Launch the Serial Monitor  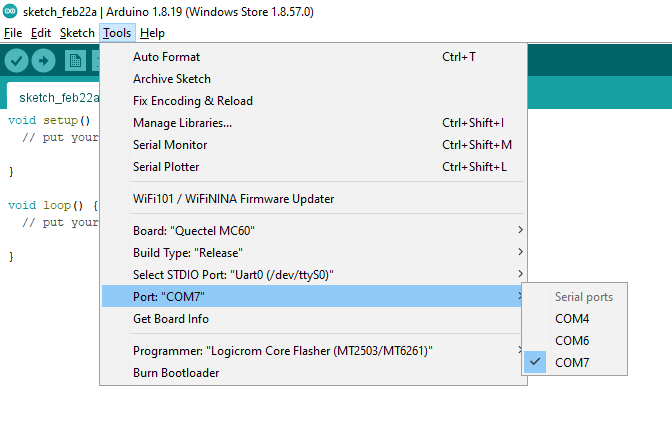(314, 145)
